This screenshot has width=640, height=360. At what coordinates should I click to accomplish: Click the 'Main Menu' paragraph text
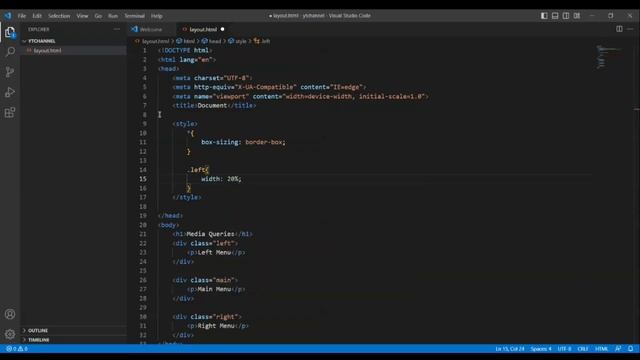tap(214, 289)
